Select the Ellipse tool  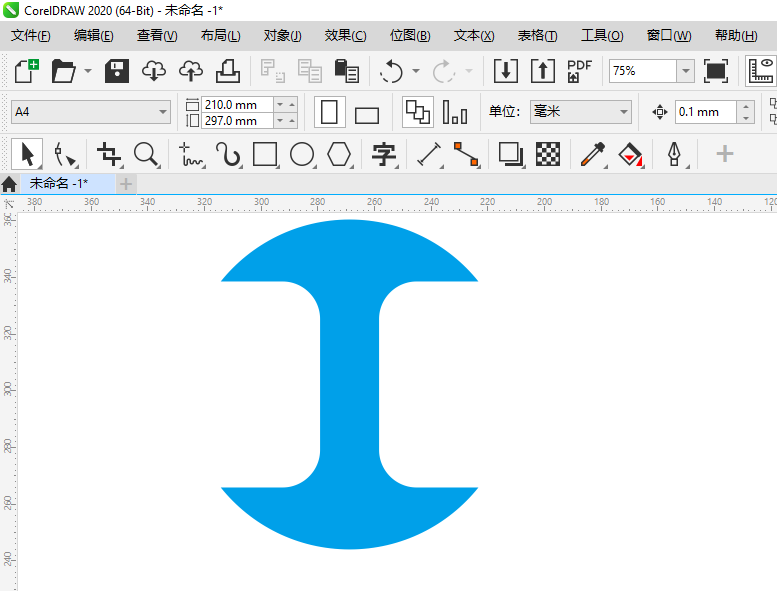point(302,154)
